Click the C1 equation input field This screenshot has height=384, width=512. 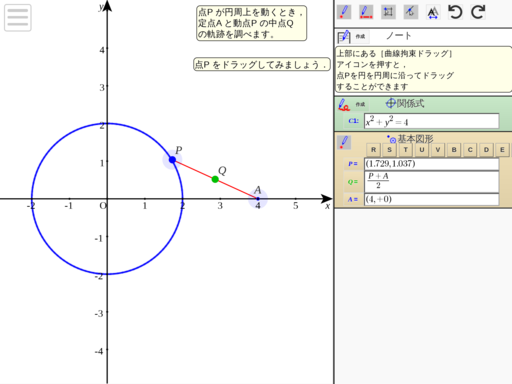pos(432,121)
